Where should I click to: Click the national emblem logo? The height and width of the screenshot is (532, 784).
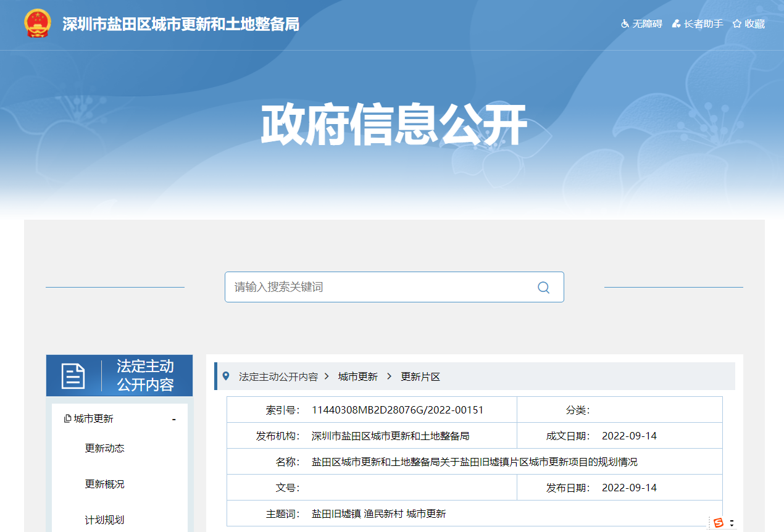(38, 23)
